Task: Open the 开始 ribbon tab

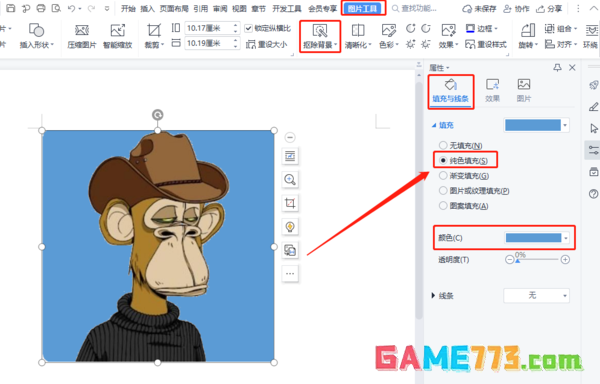Action: point(128,8)
